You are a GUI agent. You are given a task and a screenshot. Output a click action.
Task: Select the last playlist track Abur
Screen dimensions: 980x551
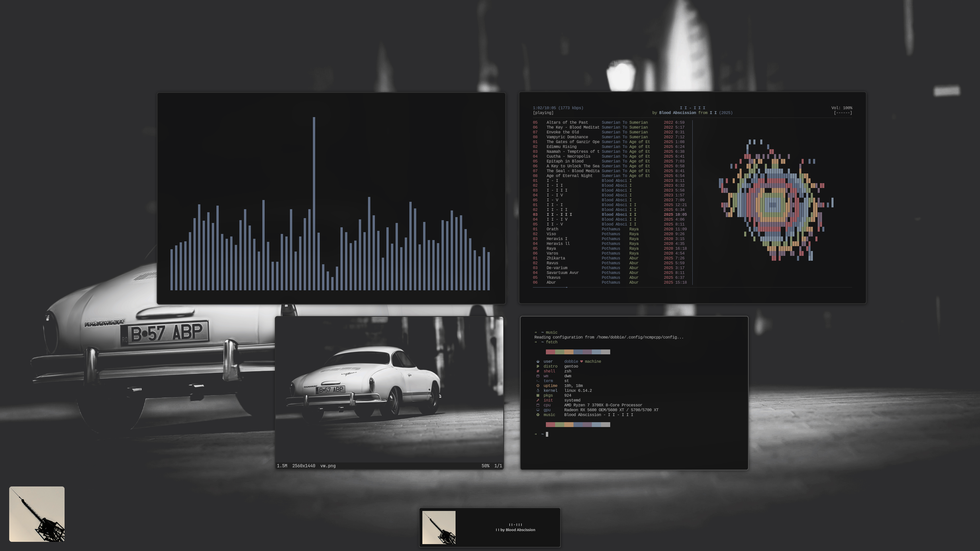coord(551,282)
